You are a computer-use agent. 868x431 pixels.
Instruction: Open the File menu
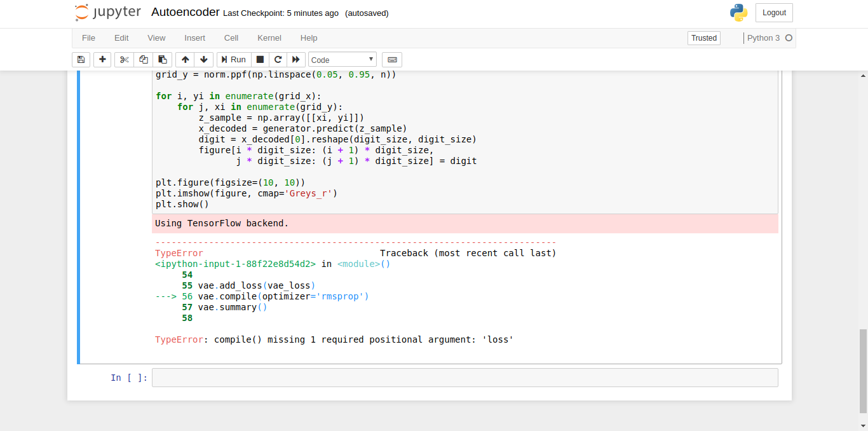click(88, 38)
